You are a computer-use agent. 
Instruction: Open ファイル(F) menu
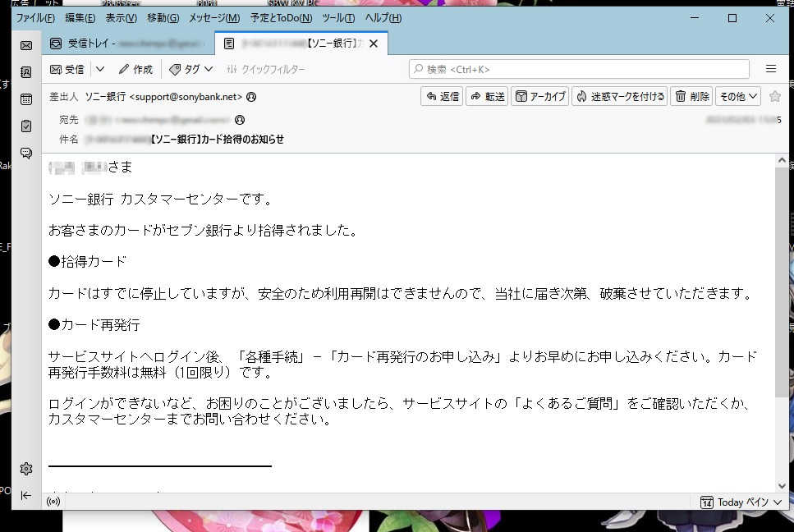pos(35,18)
